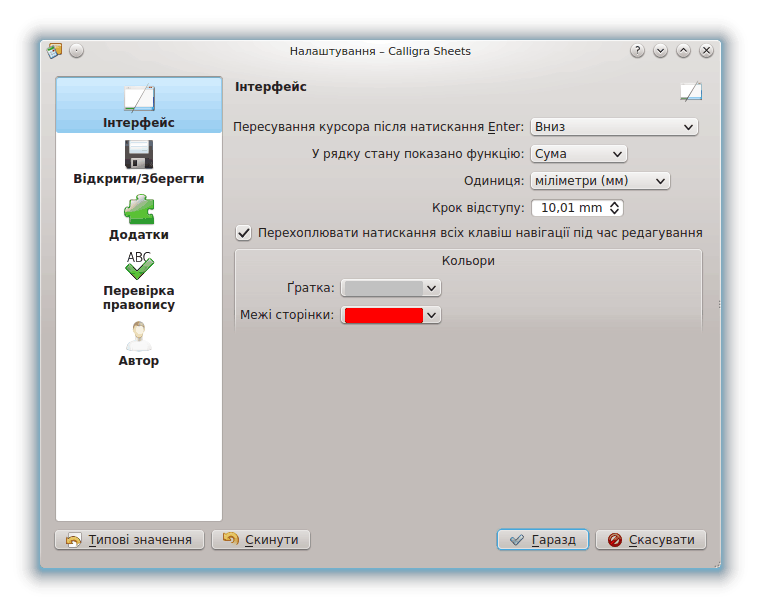Expand the cursor movement direction dropdown Вниз
Viewport: 761px width, 608px height.
(x=613, y=127)
